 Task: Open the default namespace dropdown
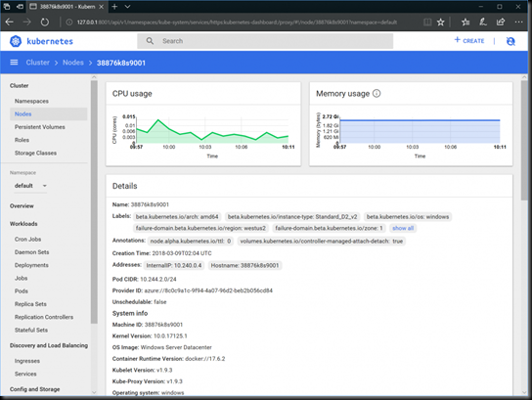coord(30,186)
